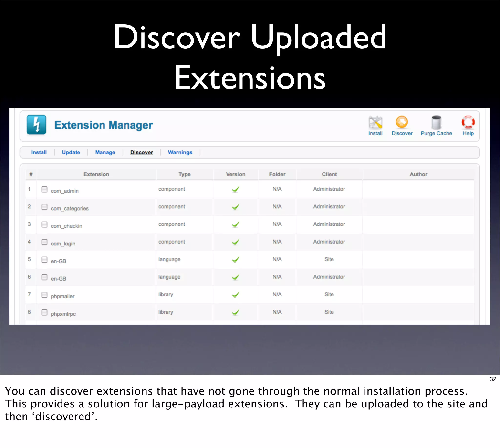The image size is (500, 448).
Task: Click 'language' type in row 5
Action: pyautogui.click(x=169, y=259)
